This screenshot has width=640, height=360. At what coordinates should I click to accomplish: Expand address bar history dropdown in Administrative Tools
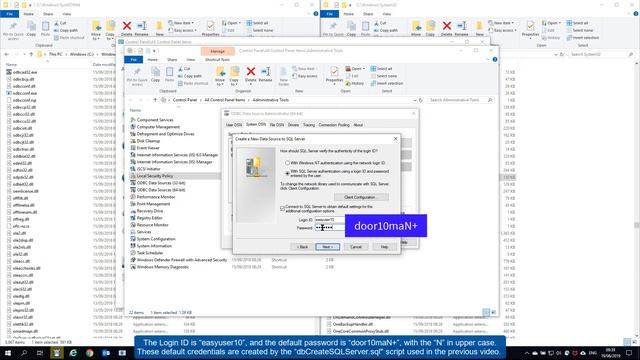(415, 100)
